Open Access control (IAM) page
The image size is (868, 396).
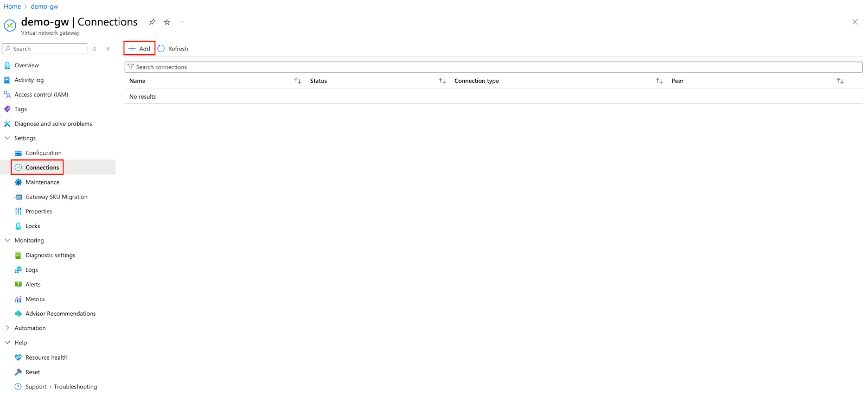tap(41, 94)
